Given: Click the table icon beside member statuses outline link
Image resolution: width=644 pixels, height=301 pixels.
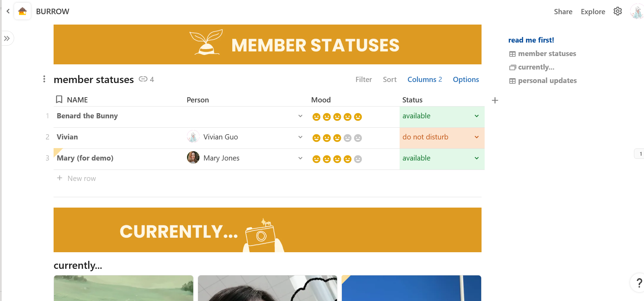Looking at the screenshot, I should (x=512, y=54).
